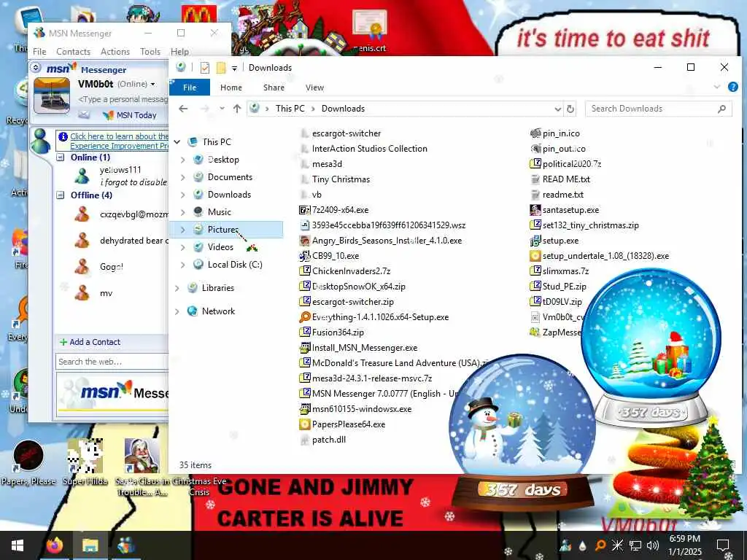Open Tools menu in MSN Messenger
Viewport: 747px width, 560px height.
point(150,52)
